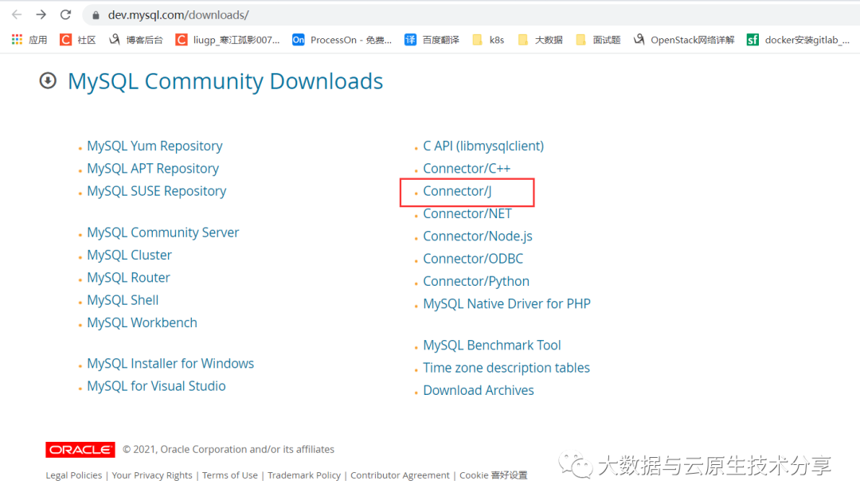Open C API (libmysqlclient) link

[x=483, y=146]
